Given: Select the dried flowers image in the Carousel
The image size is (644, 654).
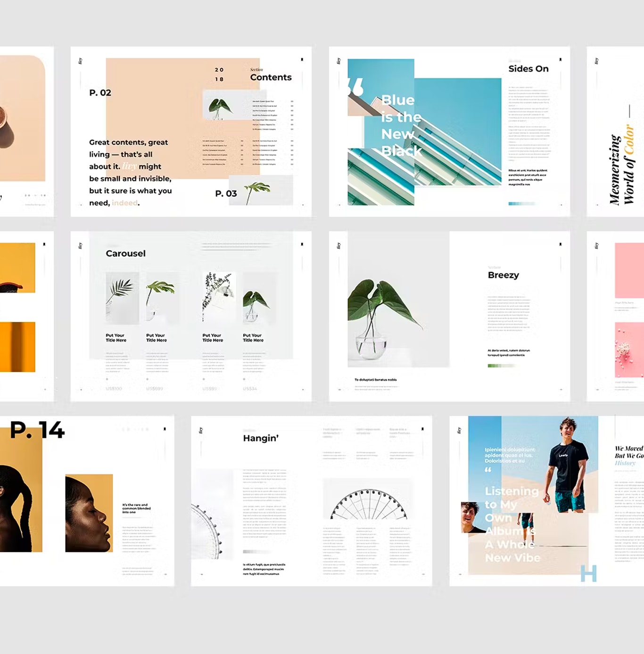Looking at the screenshot, I should click(x=219, y=298).
